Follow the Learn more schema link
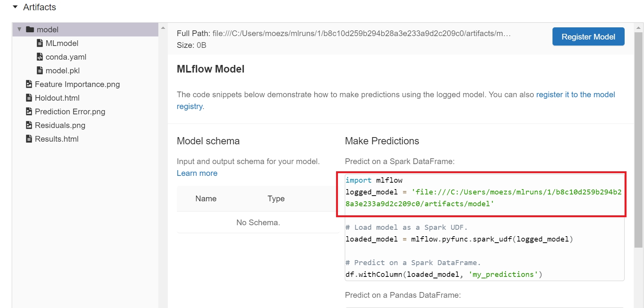 click(197, 173)
